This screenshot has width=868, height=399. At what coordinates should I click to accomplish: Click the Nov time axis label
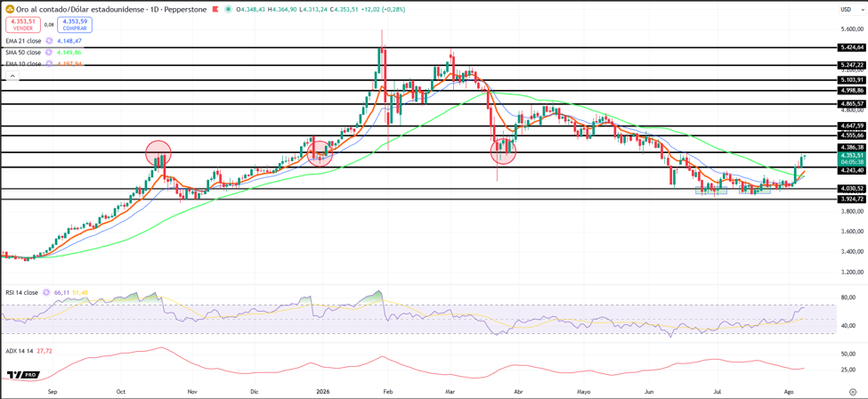[191, 391]
